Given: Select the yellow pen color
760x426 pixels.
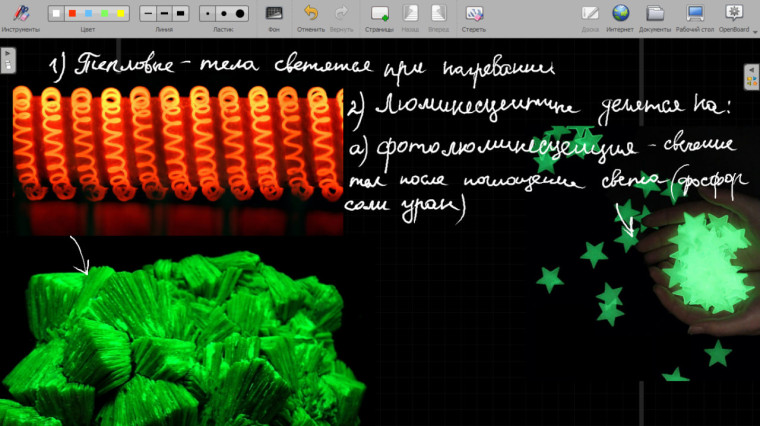Looking at the screenshot, I should [x=120, y=14].
